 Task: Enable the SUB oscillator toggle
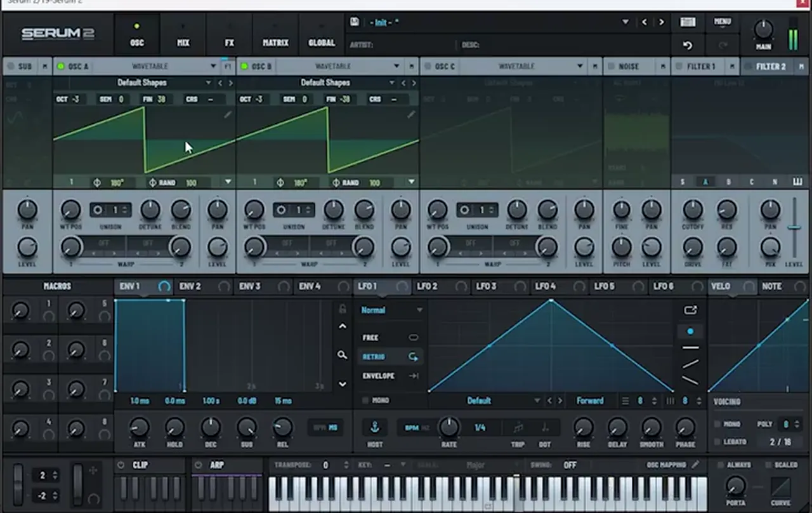pos(11,66)
